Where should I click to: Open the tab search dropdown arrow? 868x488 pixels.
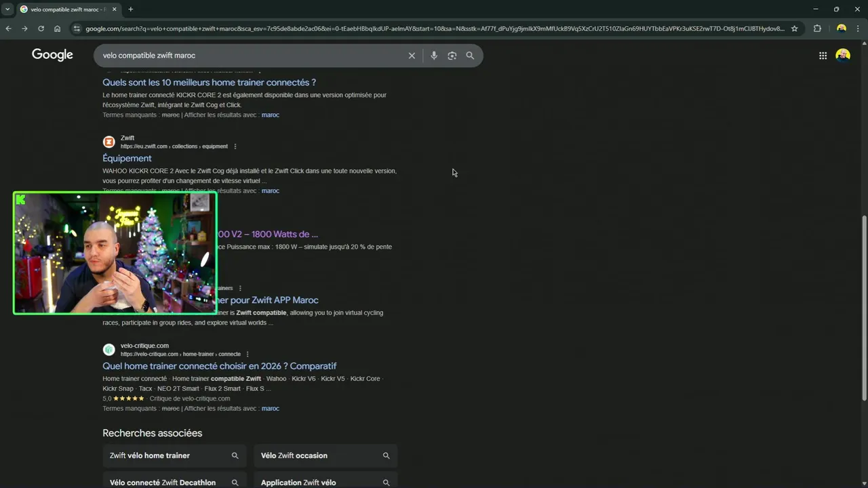[7, 9]
